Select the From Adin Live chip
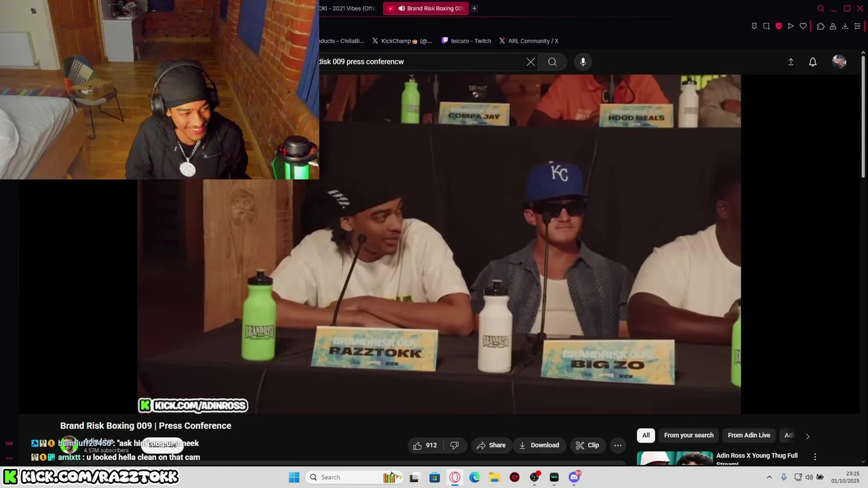868x488 pixels. 749,435
